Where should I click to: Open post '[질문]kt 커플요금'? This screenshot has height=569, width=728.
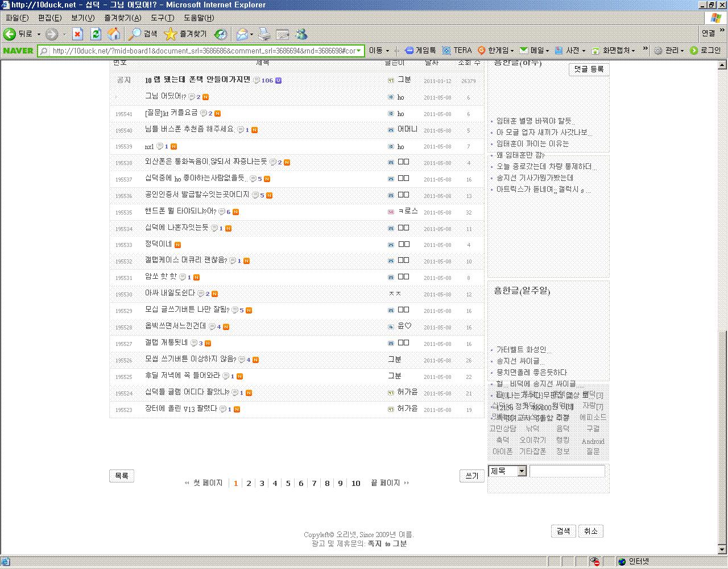tap(171, 113)
